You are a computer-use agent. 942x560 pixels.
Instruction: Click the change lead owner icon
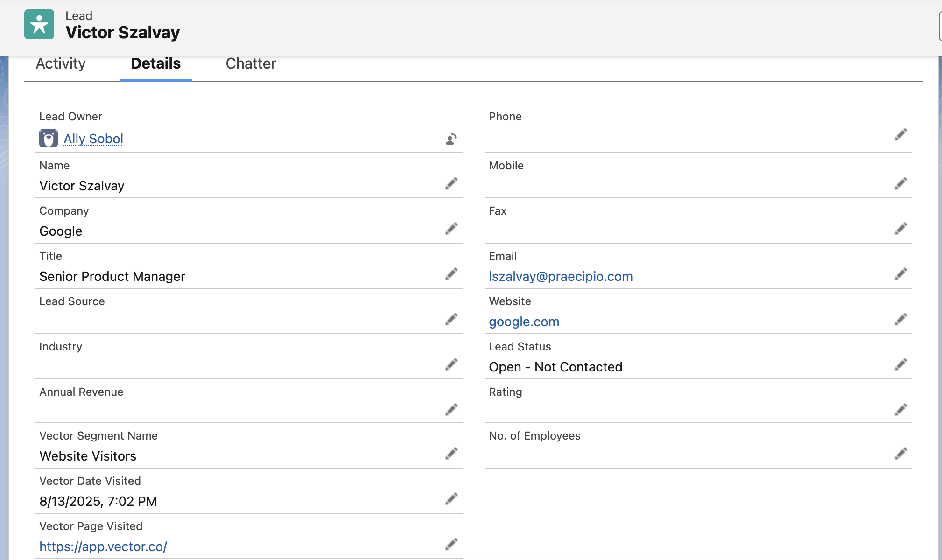[x=450, y=139]
